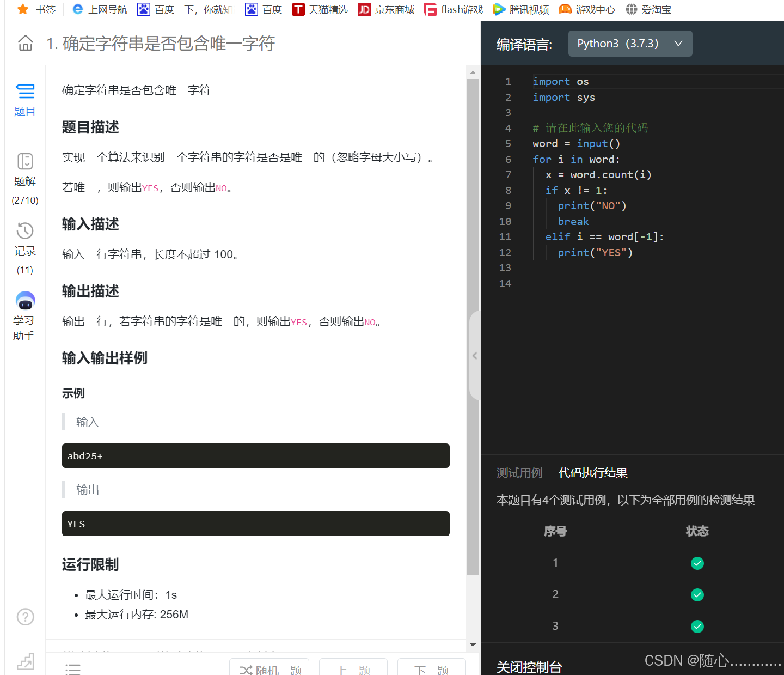Click the 随机一题 button

click(269, 668)
